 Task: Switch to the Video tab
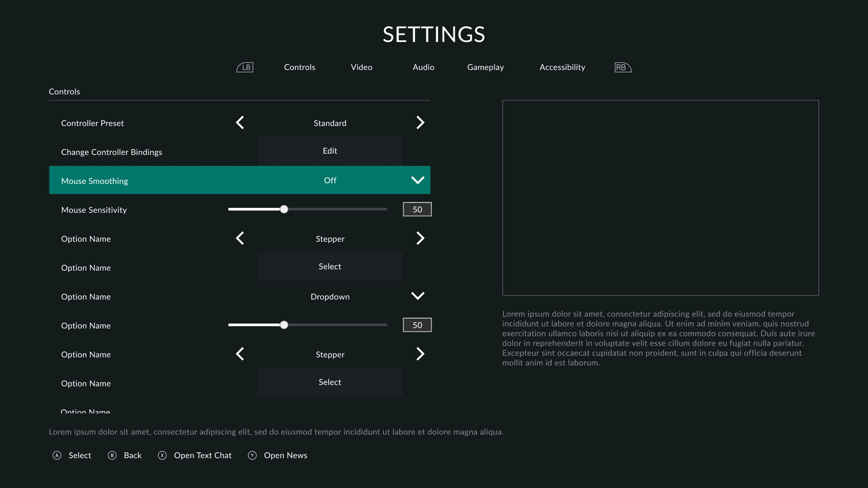pos(361,67)
